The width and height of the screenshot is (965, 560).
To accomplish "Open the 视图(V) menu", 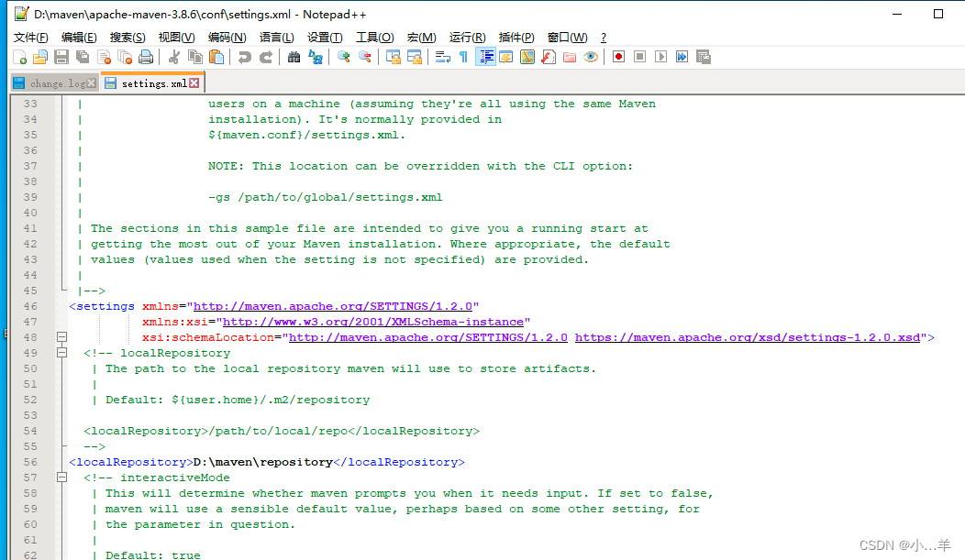I will click(x=177, y=38).
